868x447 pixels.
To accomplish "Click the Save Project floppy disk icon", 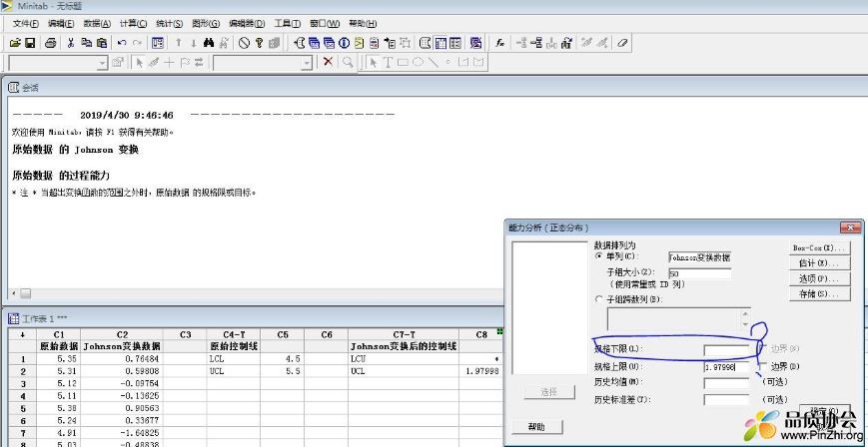I will 30,43.
